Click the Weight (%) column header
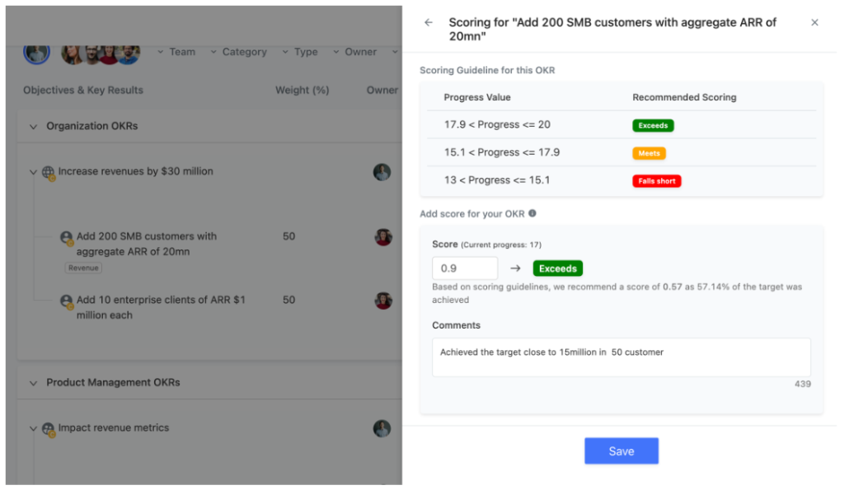 pos(302,91)
